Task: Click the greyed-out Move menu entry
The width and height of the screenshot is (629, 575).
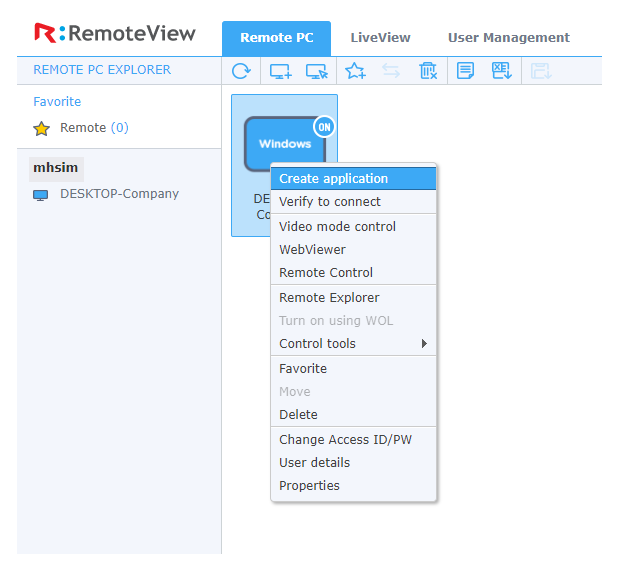Action: tap(353, 391)
